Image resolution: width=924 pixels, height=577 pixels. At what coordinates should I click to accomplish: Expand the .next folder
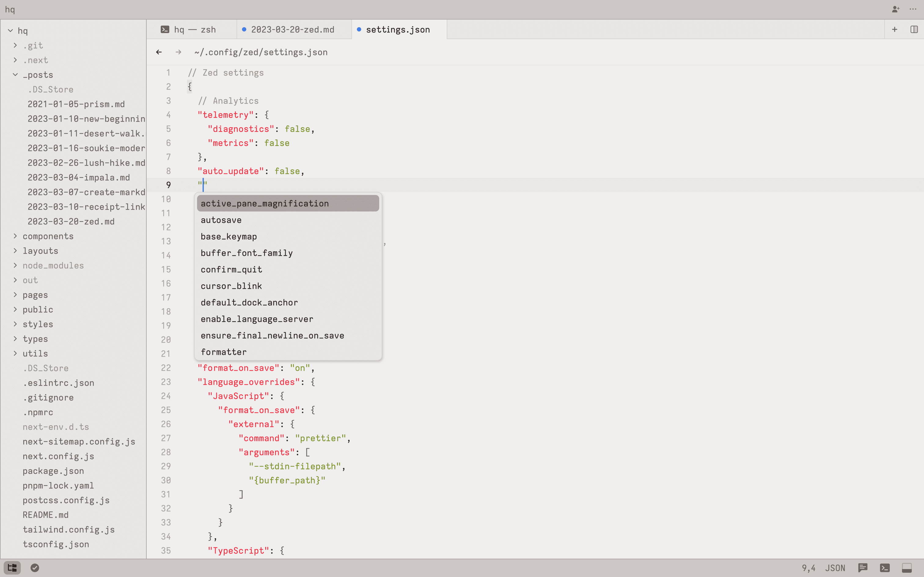point(15,60)
